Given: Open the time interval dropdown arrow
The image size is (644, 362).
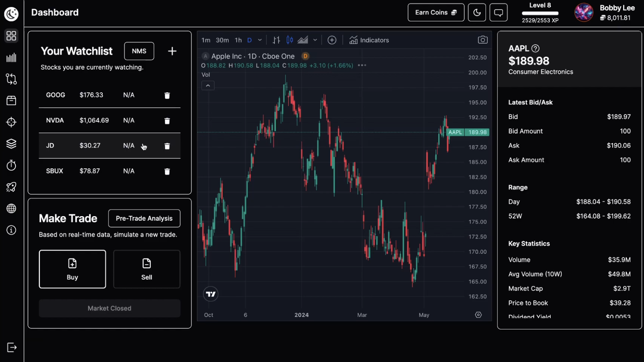Looking at the screenshot, I should point(260,40).
